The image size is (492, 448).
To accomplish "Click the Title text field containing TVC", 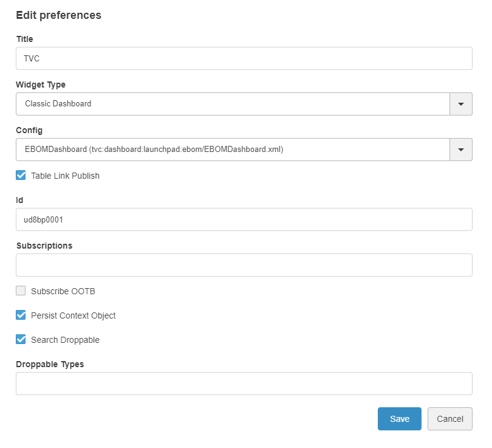I will click(x=244, y=58).
